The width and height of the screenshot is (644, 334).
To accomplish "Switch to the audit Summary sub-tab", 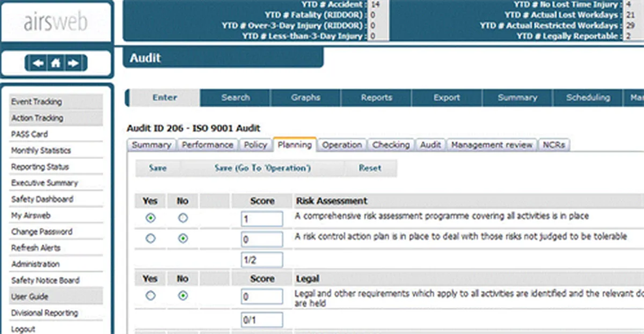I will (151, 145).
